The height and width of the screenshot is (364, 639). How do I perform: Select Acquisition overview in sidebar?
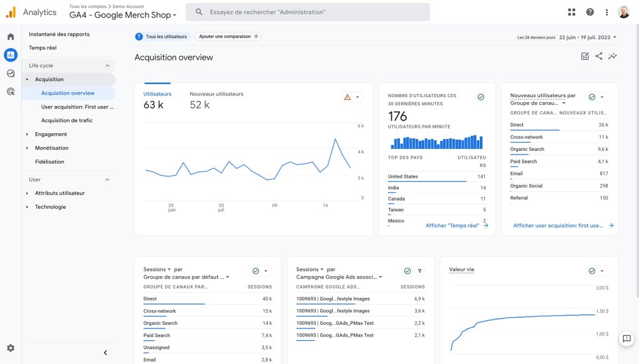pyautogui.click(x=67, y=93)
